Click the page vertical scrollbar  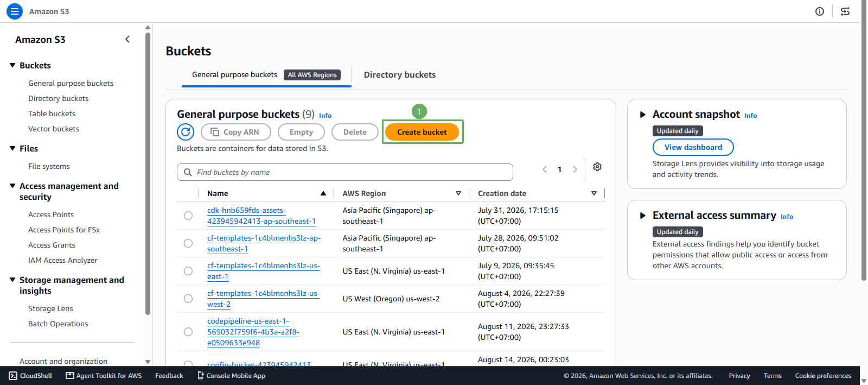click(x=864, y=141)
